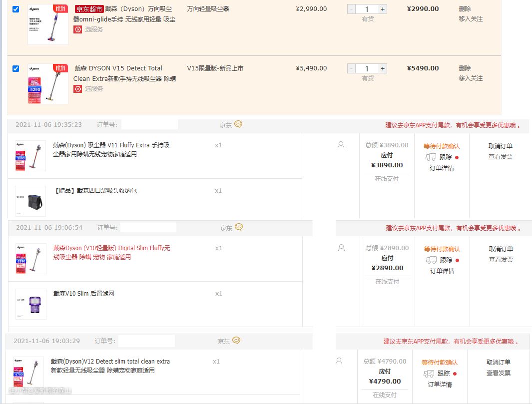Delete the V15 Detect vacuum from cart
This screenshot has width=532, height=404.
point(465,68)
